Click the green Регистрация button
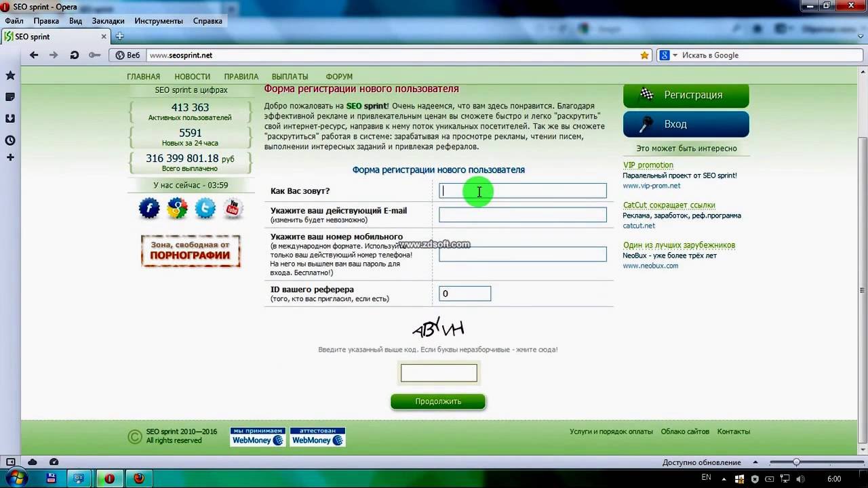868x488 pixels. click(686, 95)
